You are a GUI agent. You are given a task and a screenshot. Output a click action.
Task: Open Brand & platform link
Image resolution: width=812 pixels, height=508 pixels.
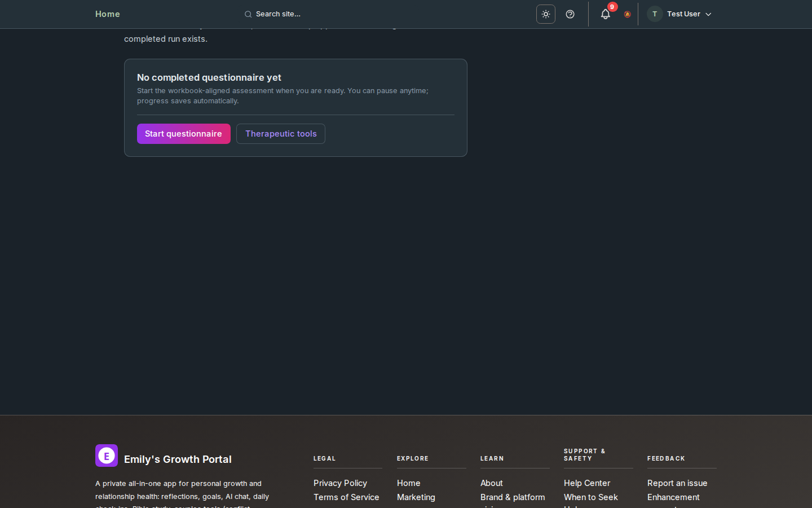513,497
